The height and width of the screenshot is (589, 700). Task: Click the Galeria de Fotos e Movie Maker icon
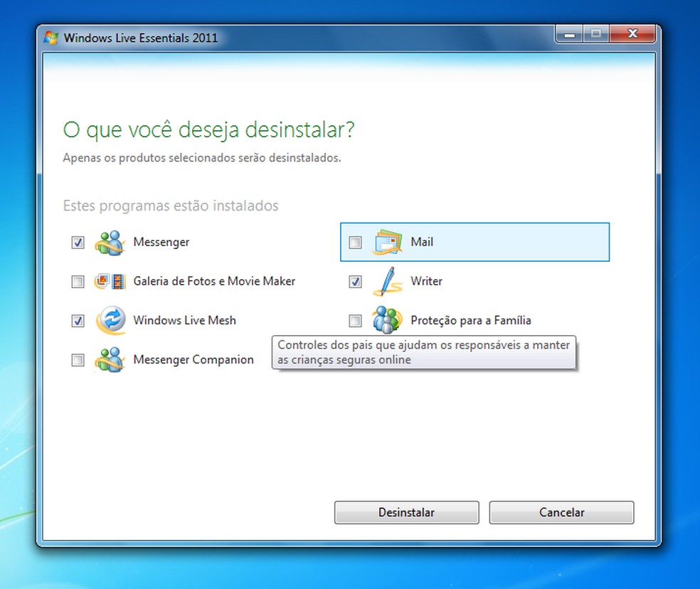click(x=110, y=281)
